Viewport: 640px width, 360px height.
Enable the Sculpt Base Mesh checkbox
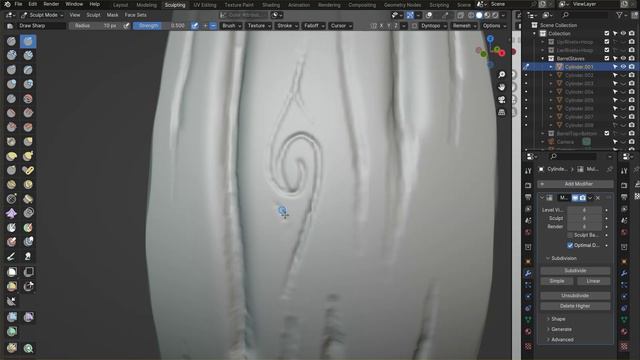[570, 235]
